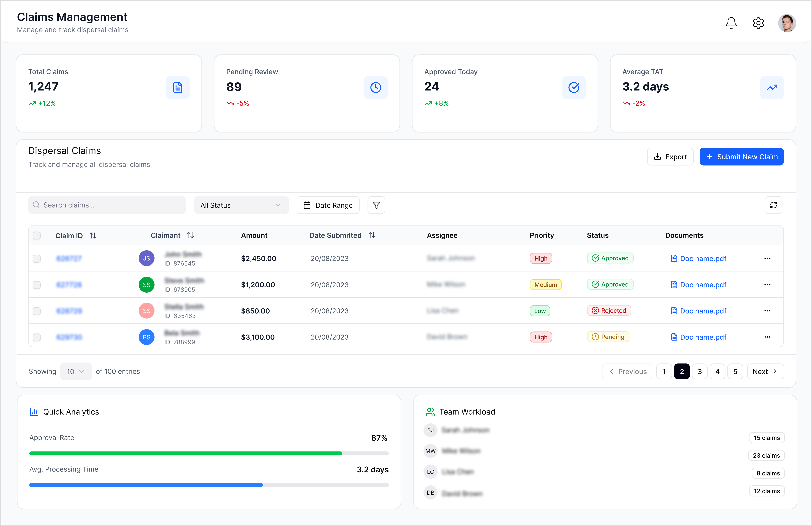812x526 pixels.
Task: Click the Approval Rate progress bar
Action: tap(209, 453)
